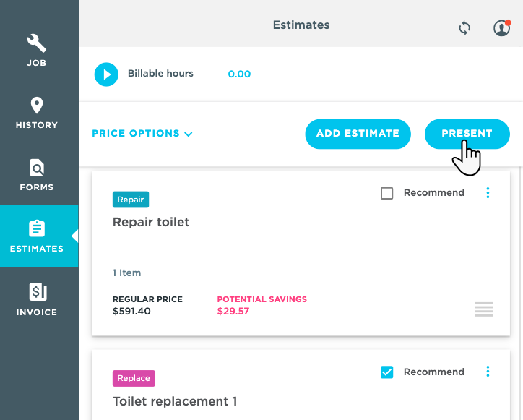The image size is (523, 420).
Task: Open History via the location pin icon
Action: tap(37, 106)
